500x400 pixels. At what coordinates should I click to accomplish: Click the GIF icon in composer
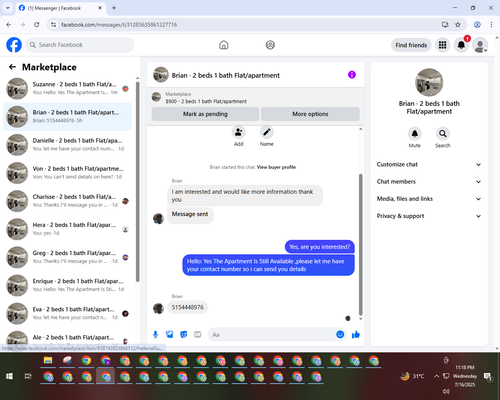click(x=198, y=334)
